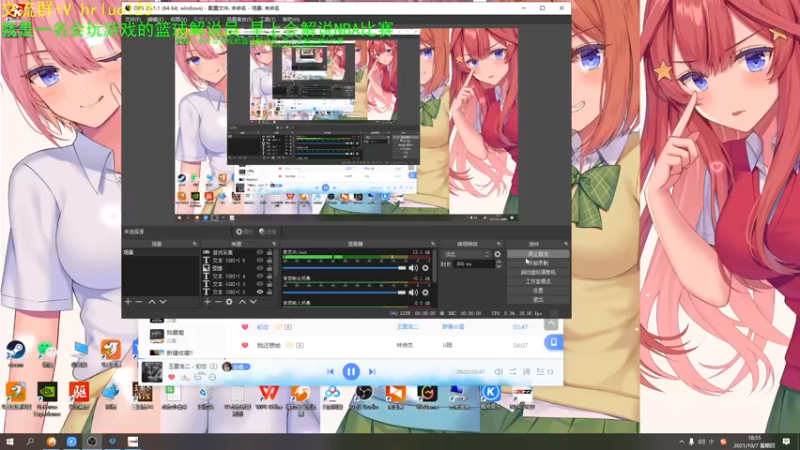Toggle visibility of 文本 (GDI+) 5 source
This screenshot has width=800, height=450.
click(x=260, y=260)
